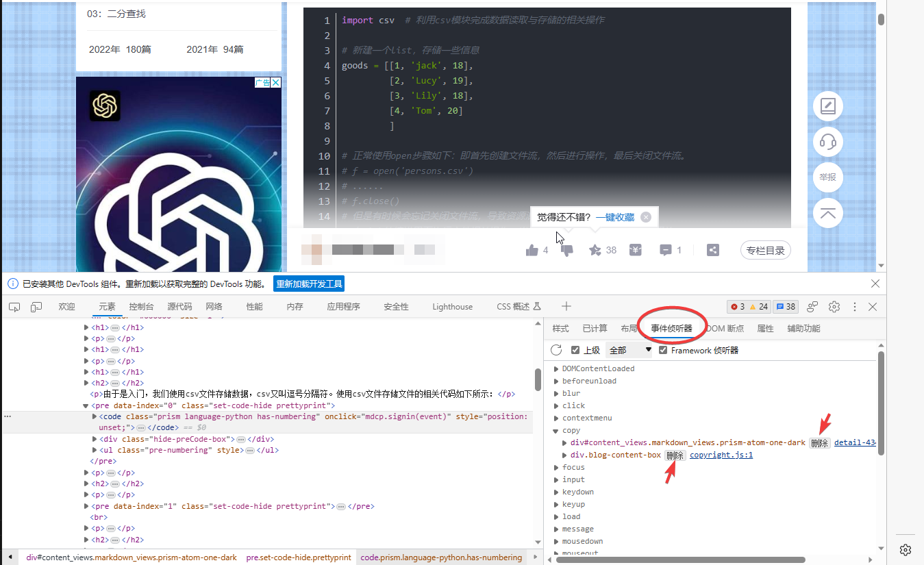
Task: Click the back-to-top arrow icon
Action: pos(827,213)
